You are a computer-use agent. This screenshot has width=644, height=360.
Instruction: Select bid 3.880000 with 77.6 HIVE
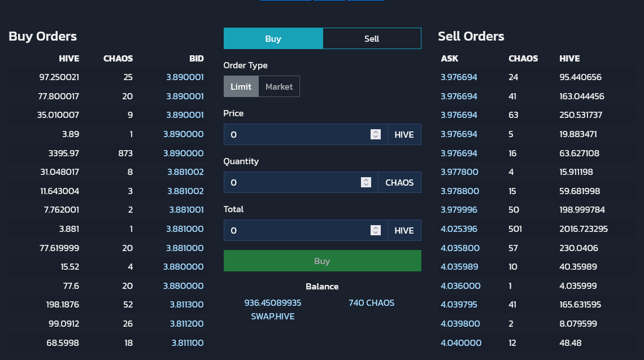pos(183,286)
